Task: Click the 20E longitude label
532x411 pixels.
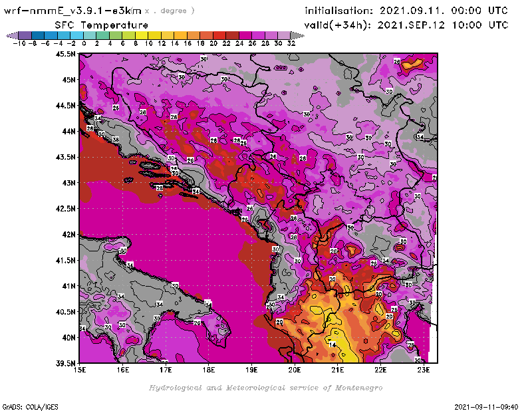Action: [295, 370]
